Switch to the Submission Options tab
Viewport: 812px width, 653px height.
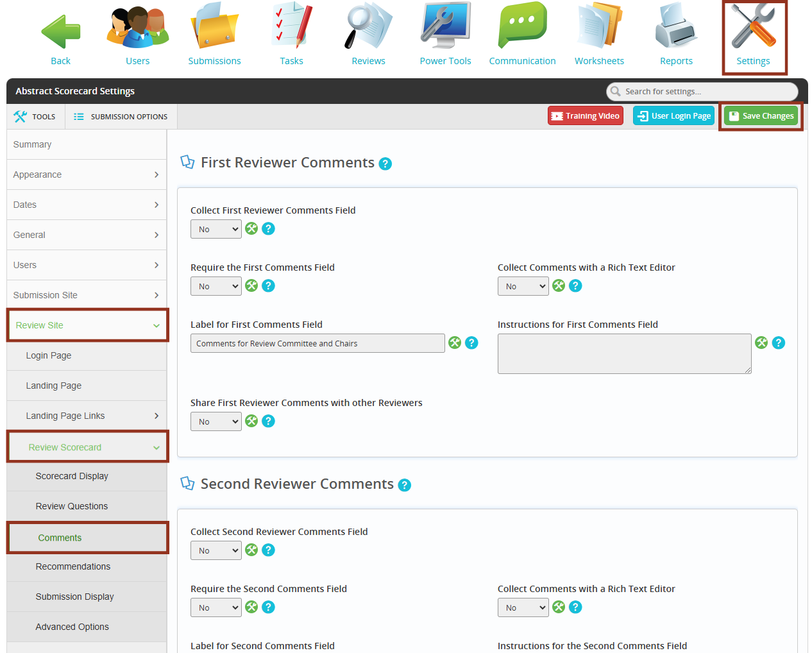[121, 117]
